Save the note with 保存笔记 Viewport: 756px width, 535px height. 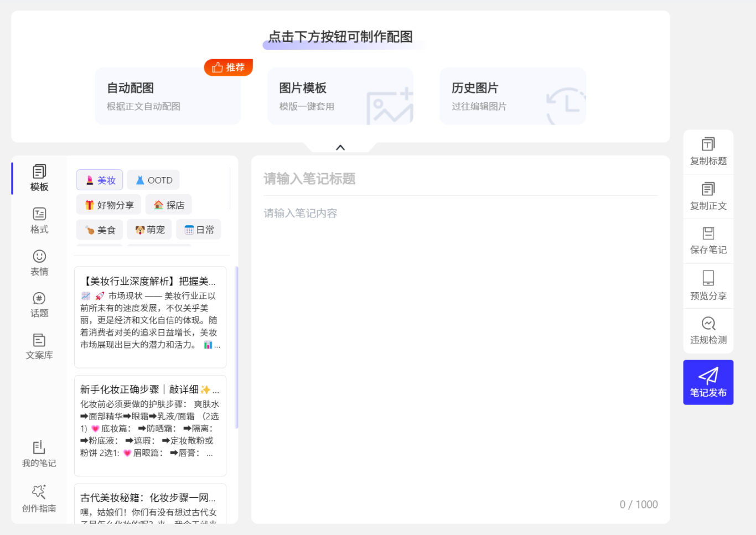point(708,241)
